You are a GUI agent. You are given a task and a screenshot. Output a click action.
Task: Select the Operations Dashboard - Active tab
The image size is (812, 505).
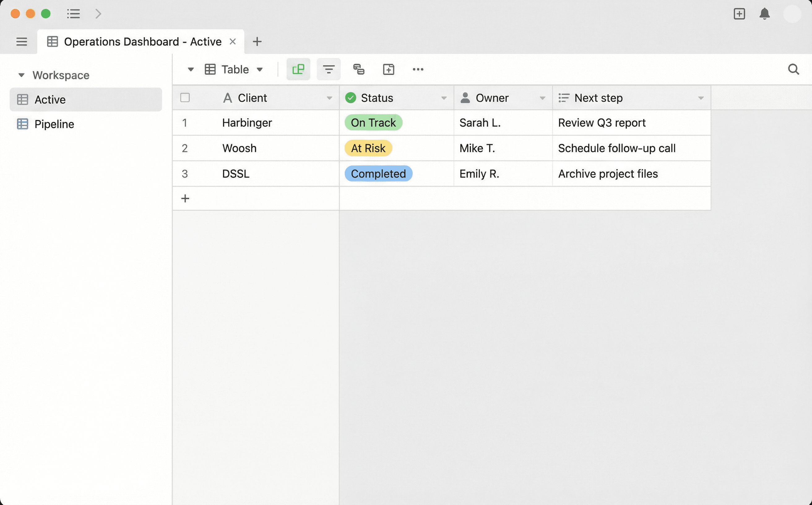tap(143, 41)
